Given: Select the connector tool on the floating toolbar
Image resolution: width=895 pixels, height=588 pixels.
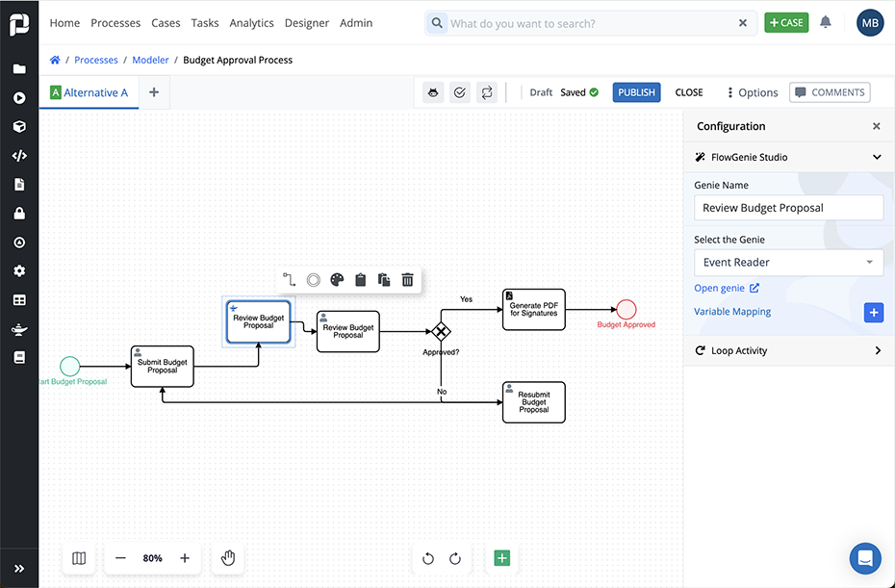Looking at the screenshot, I should click(289, 279).
